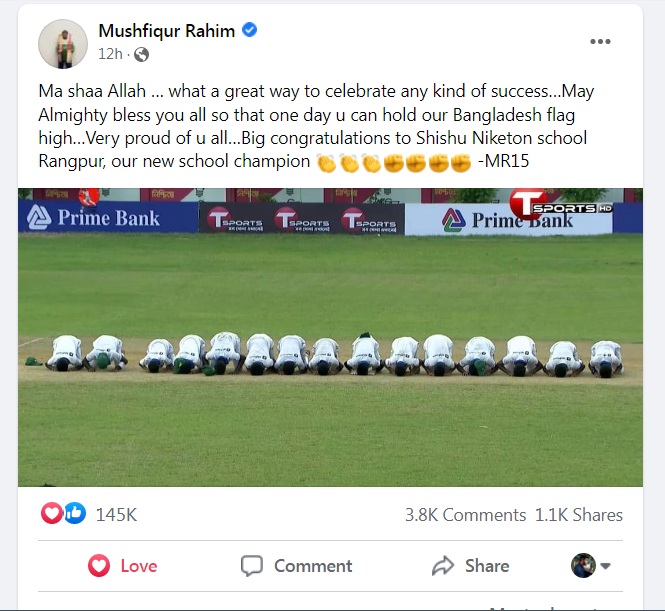The height and width of the screenshot is (611, 665).
Task: Open Mushfiqur Rahim's profile name link
Action: point(167,31)
